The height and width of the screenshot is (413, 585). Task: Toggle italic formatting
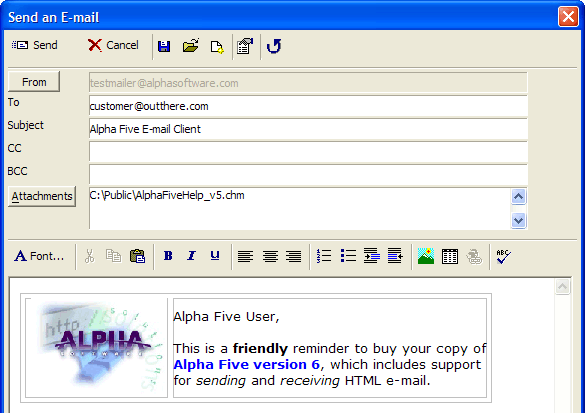tap(191, 256)
